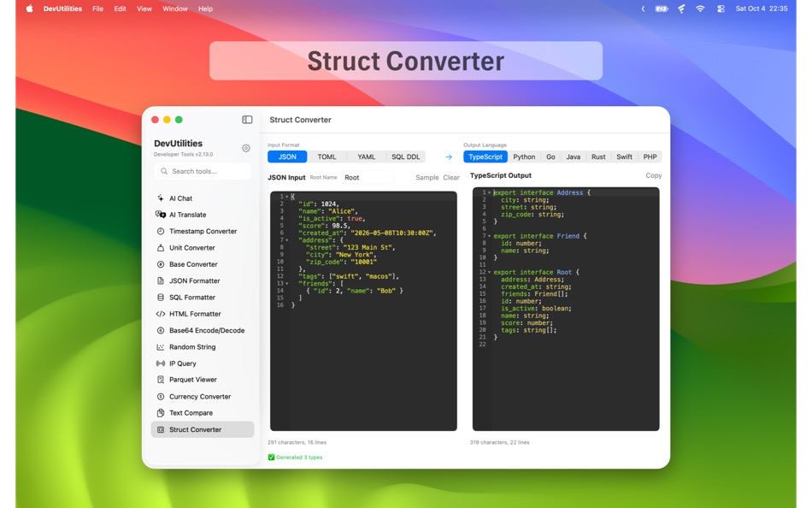Clear the JSON input
Image resolution: width=812 pixels, height=508 pixels.
coord(451,177)
